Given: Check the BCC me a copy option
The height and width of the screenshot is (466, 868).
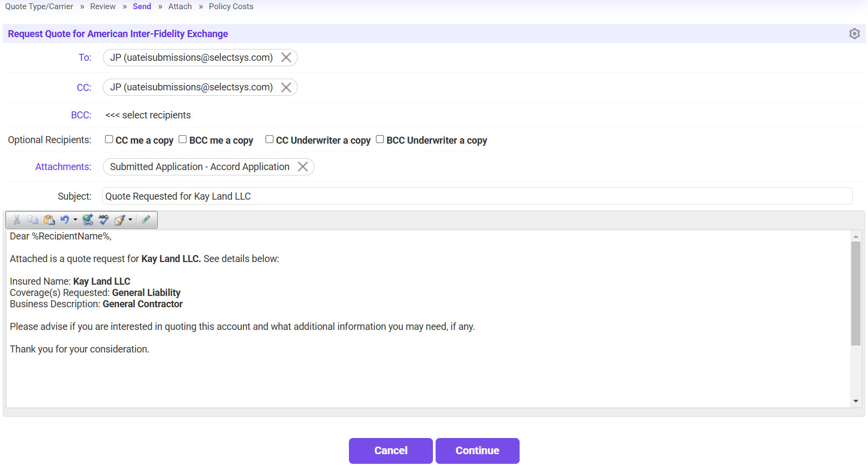Looking at the screenshot, I should point(183,139).
